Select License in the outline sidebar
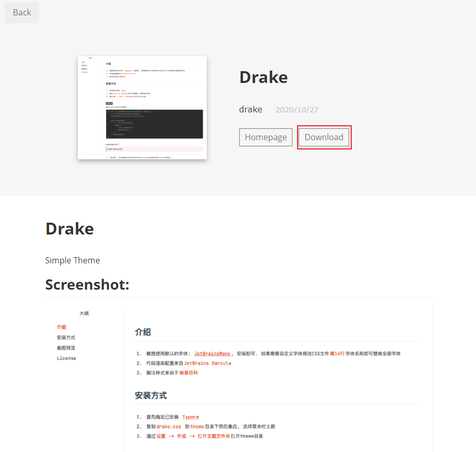476x452 pixels. click(x=67, y=358)
